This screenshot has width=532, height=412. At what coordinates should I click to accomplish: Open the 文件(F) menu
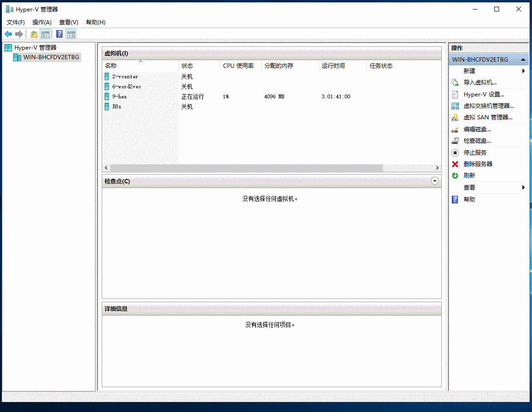coord(16,22)
